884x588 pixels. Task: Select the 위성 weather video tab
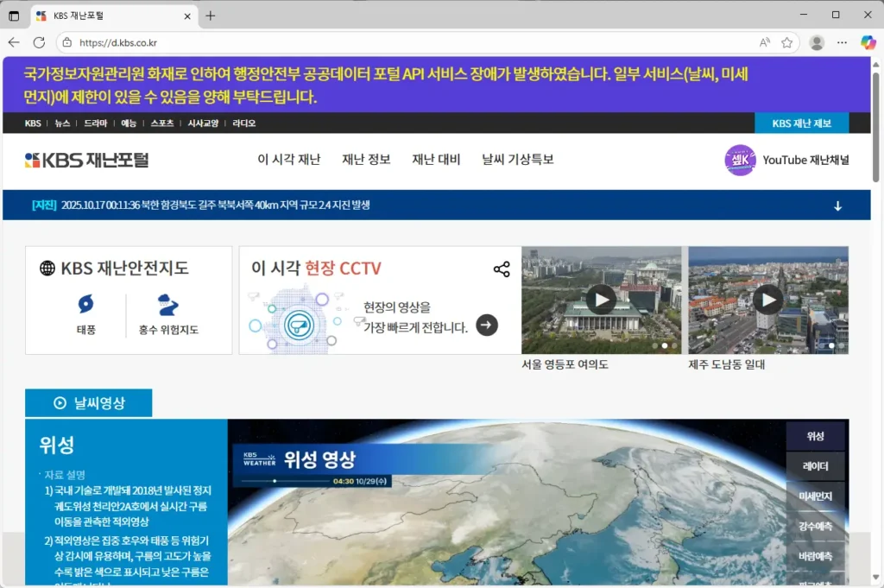815,436
